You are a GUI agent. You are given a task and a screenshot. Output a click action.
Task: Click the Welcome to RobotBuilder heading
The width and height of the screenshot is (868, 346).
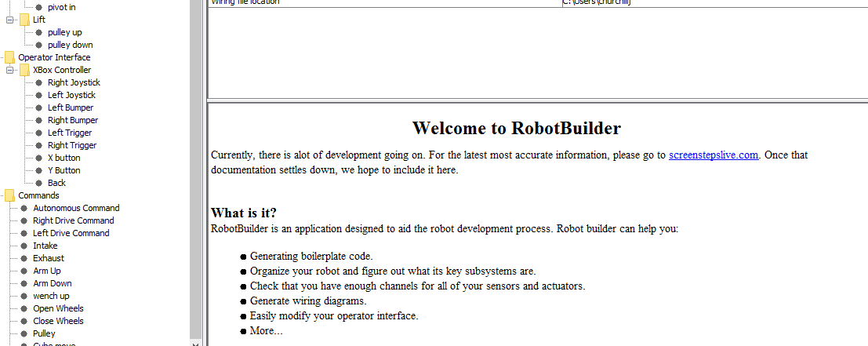[517, 129]
